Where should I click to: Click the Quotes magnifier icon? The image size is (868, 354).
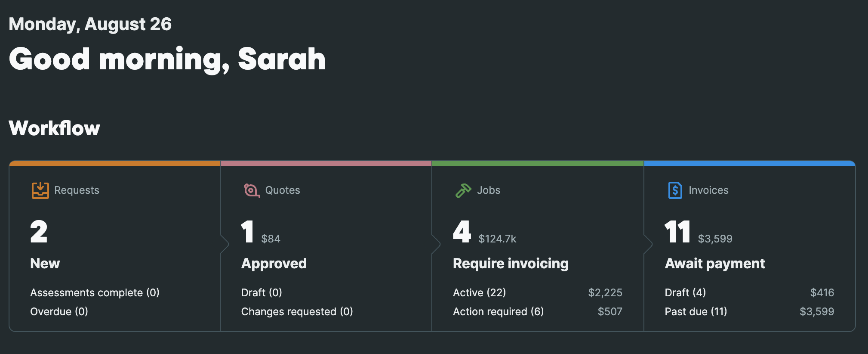[252, 190]
